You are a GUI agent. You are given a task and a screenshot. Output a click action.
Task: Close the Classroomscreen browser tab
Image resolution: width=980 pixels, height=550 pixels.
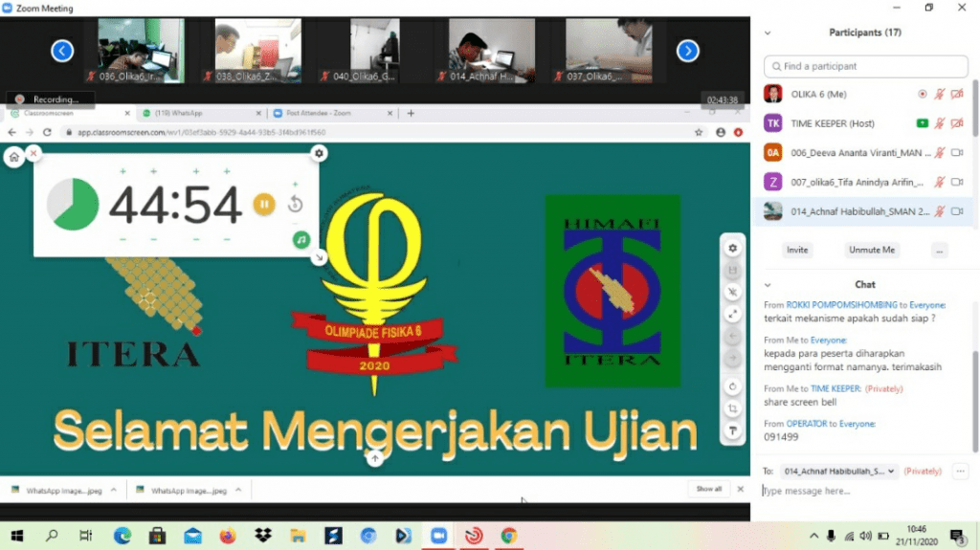pos(127,113)
